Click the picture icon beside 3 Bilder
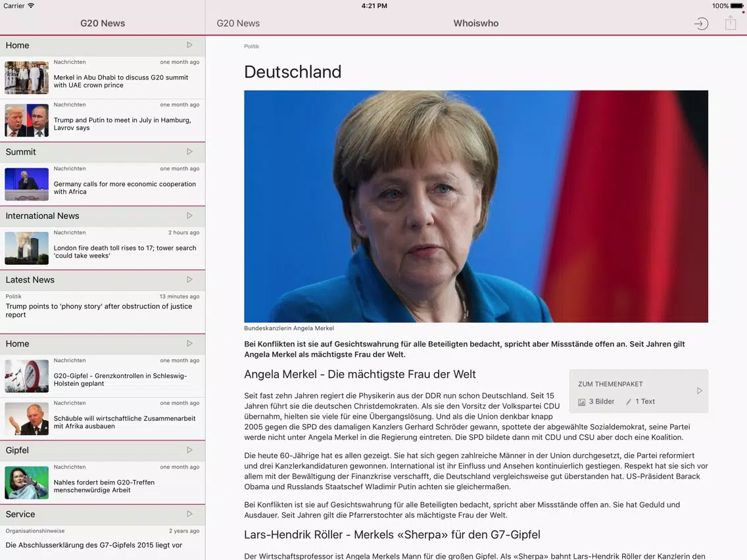Screen dimensions: 747x560 click(581, 402)
